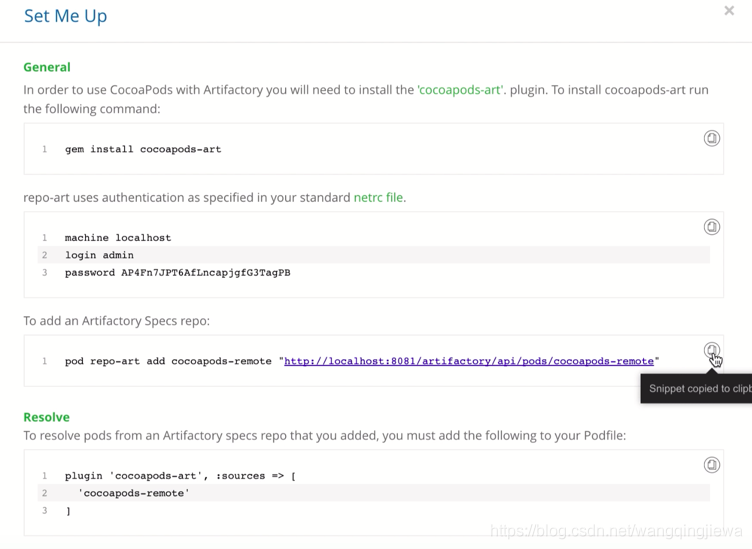Viewport: 752px width, 549px height.
Task: Select the 'login admin' code line
Action: click(x=374, y=255)
